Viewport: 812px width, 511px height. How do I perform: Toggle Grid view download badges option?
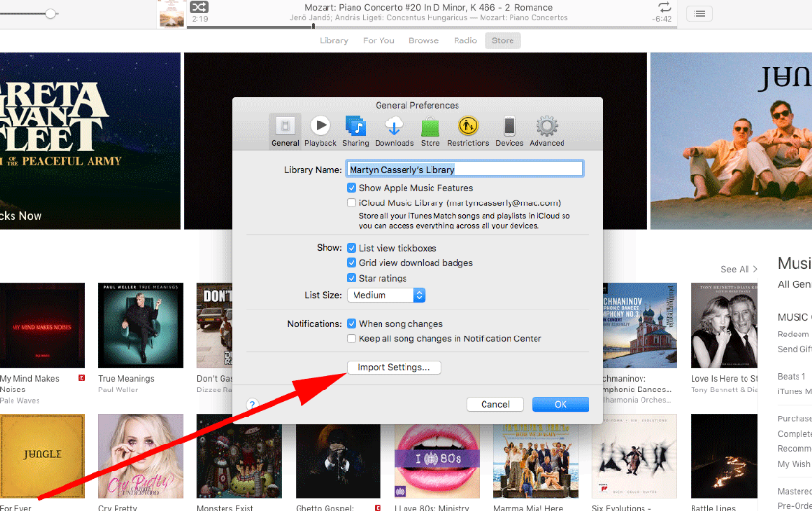point(352,263)
